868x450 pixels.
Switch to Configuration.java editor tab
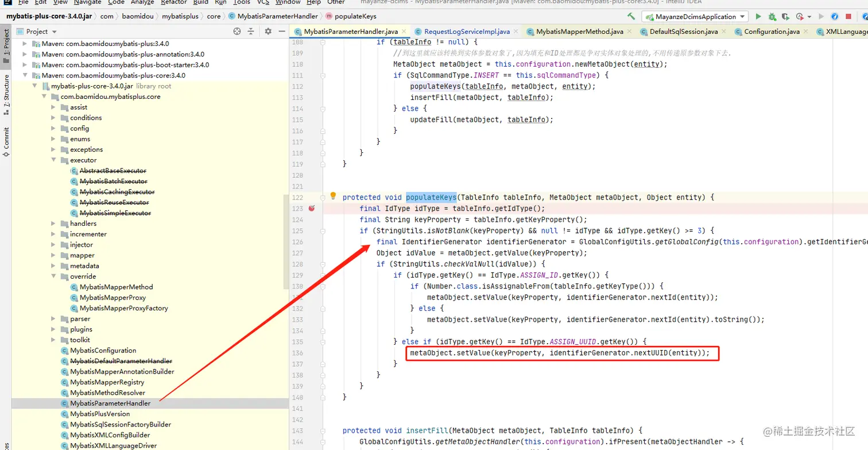pos(772,32)
